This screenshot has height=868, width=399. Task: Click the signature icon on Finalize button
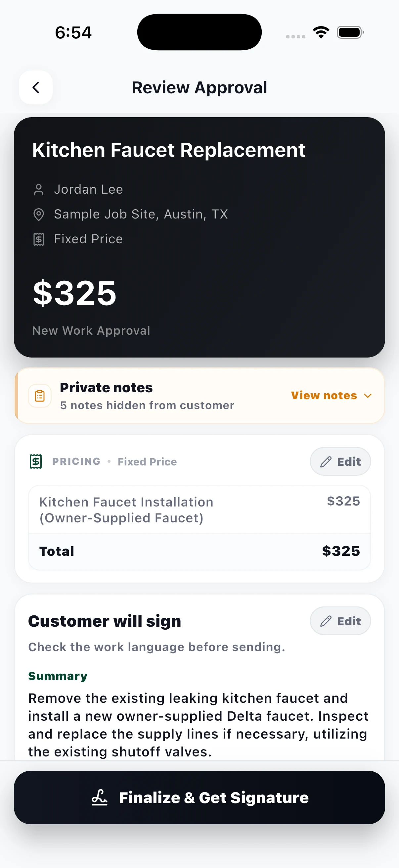coord(99,797)
